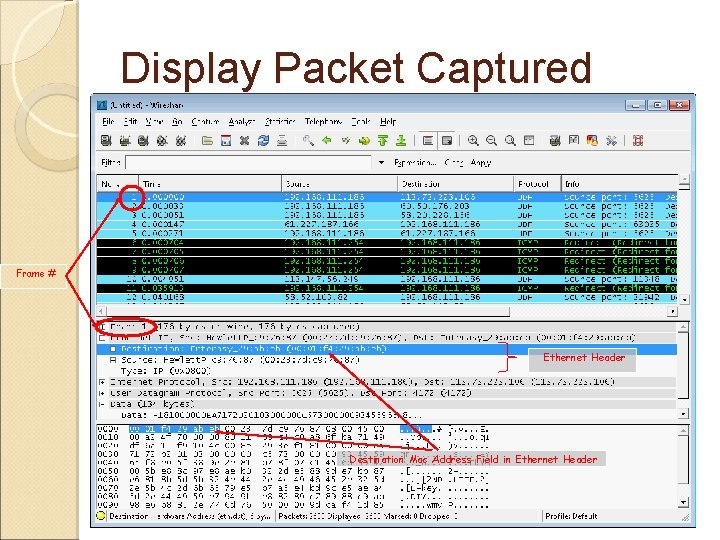Viewport: 720px width, 540px height.
Task: Sort by Protocol column header
Action: click(x=537, y=184)
